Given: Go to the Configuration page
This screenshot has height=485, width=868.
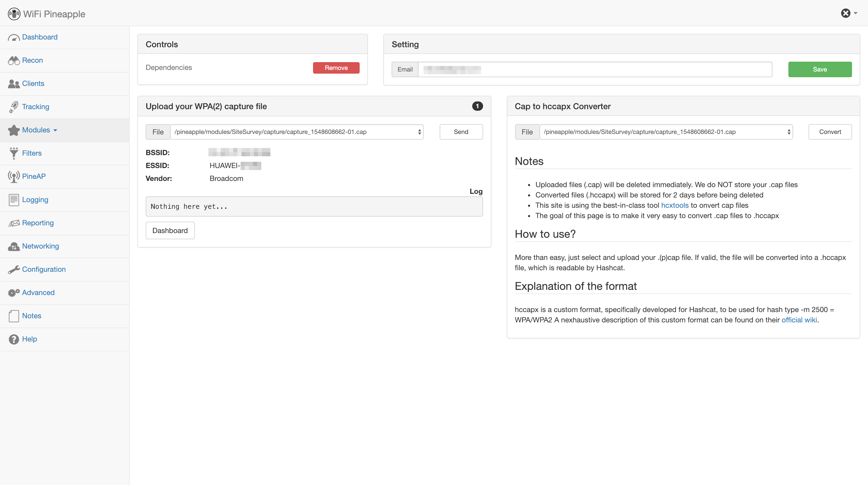Looking at the screenshot, I should (x=44, y=269).
